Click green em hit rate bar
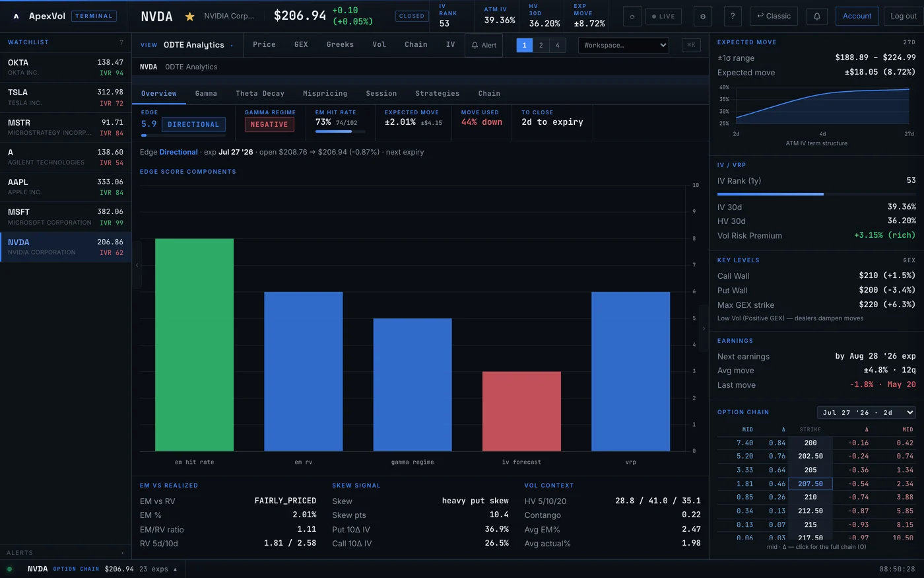The width and height of the screenshot is (924, 578). [194, 345]
